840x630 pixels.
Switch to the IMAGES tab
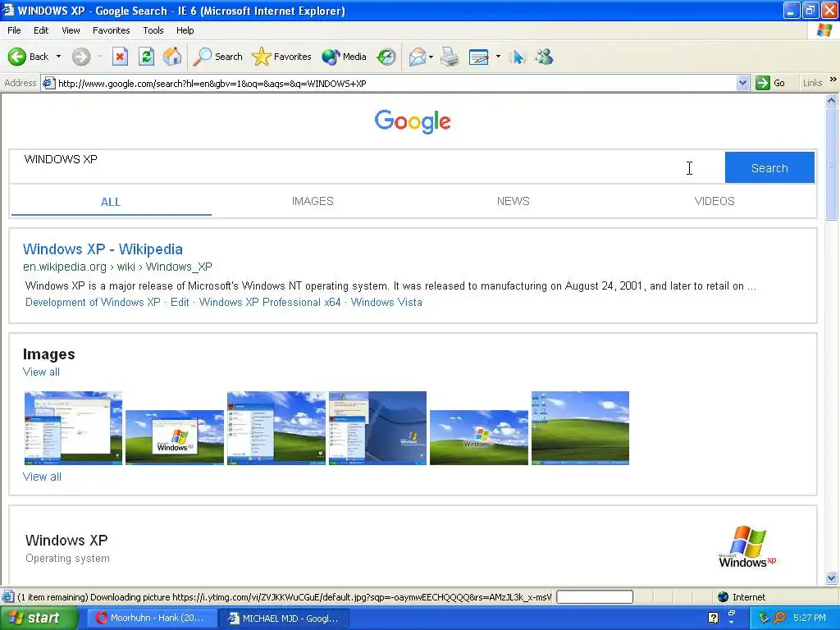313,202
